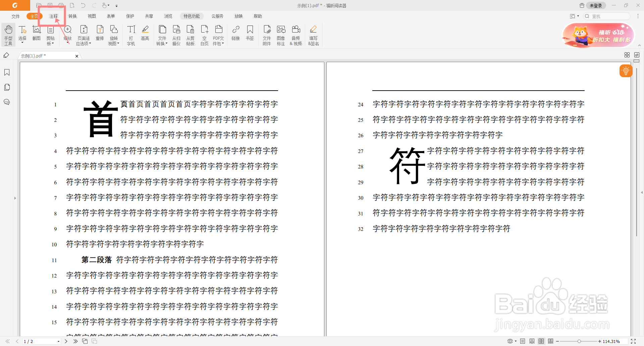Viewport: 644px width, 346px height.
Task: Switch to continuous page view mode
Action: point(532,341)
